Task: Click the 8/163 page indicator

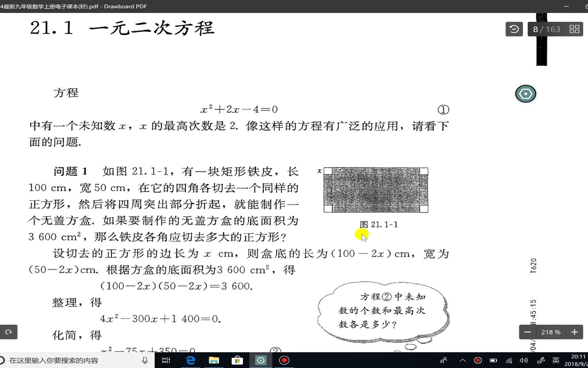Action: (547, 29)
